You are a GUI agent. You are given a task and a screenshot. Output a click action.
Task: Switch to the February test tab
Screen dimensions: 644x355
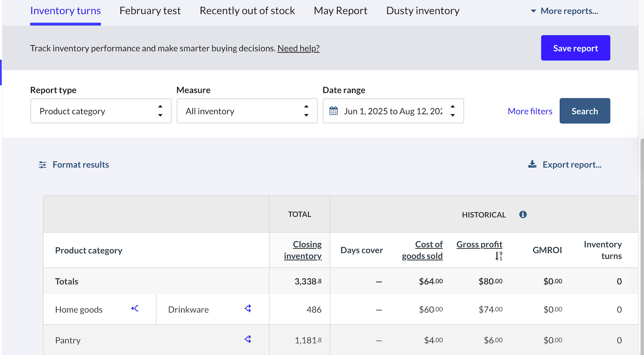tap(150, 11)
